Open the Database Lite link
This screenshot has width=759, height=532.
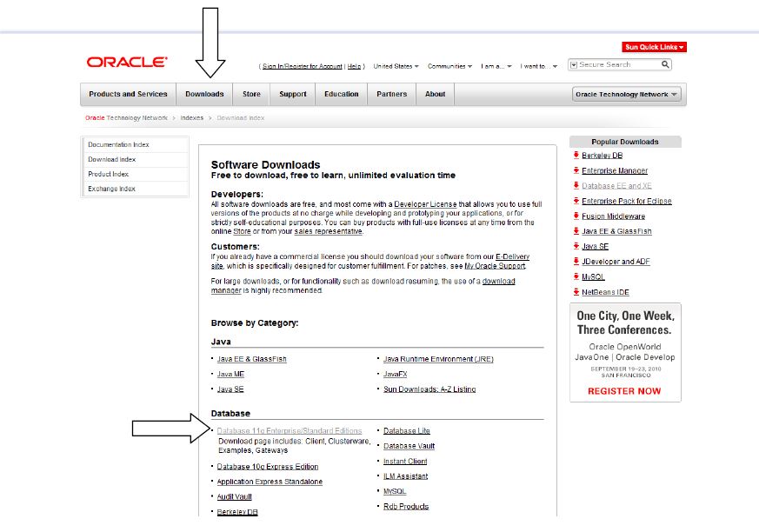click(x=407, y=431)
